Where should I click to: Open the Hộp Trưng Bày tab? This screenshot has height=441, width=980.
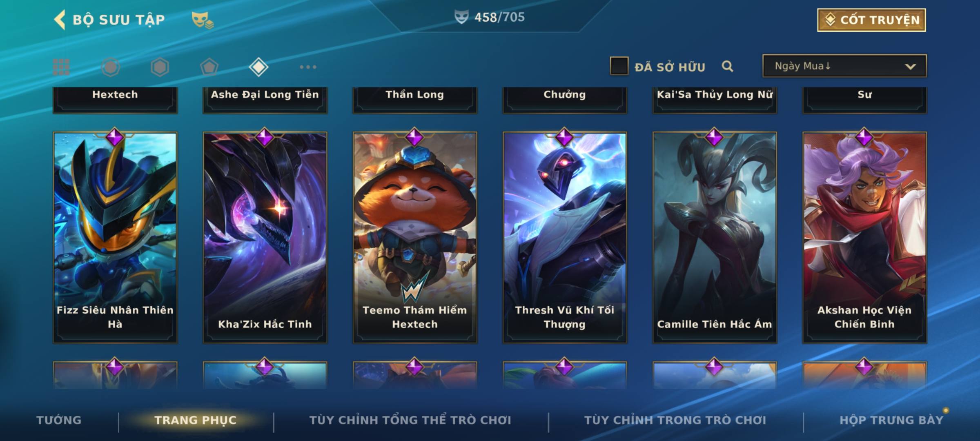pyautogui.click(x=891, y=420)
